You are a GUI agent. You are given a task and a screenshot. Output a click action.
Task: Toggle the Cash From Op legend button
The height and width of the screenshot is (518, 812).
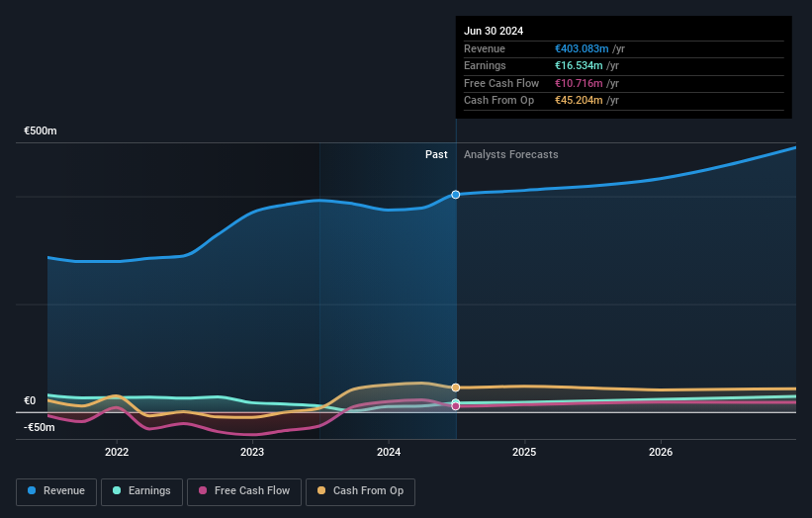pyautogui.click(x=360, y=491)
